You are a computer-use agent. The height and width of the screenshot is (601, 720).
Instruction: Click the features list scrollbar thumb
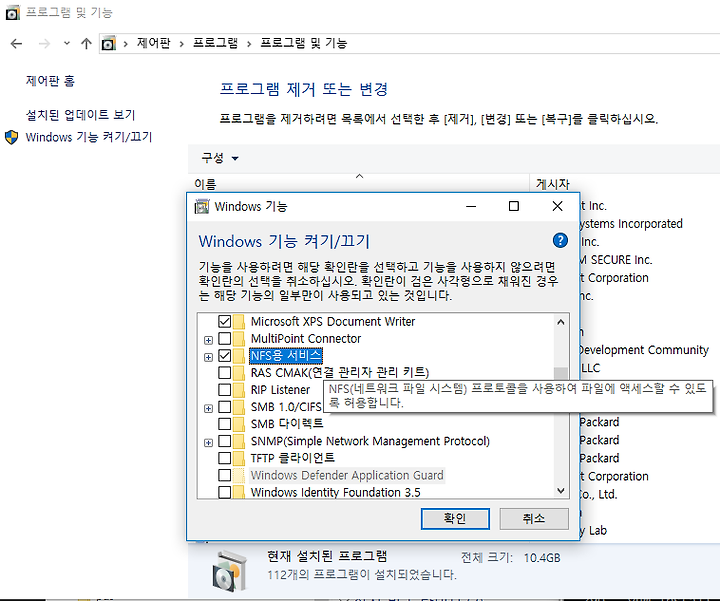(x=561, y=374)
